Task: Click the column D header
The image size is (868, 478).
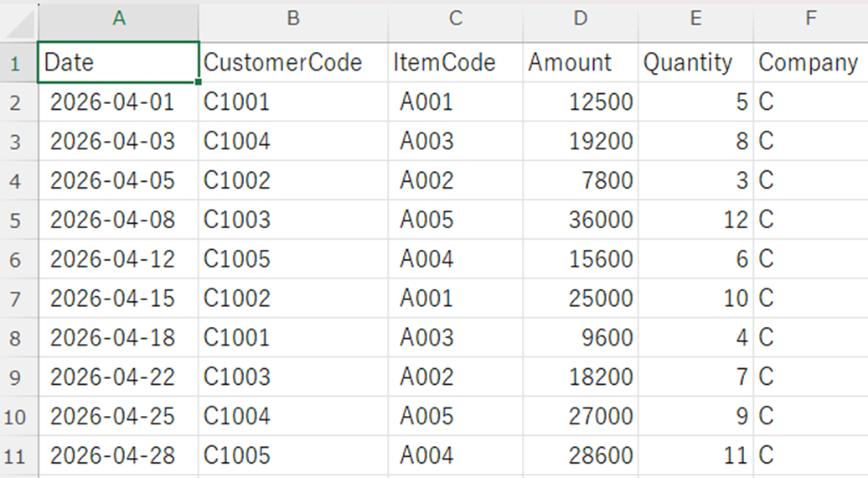Action: point(580,19)
